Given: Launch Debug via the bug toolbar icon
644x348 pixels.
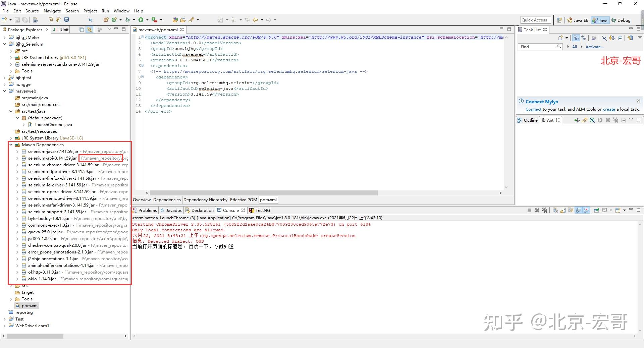Looking at the screenshot, I should 127,20.
